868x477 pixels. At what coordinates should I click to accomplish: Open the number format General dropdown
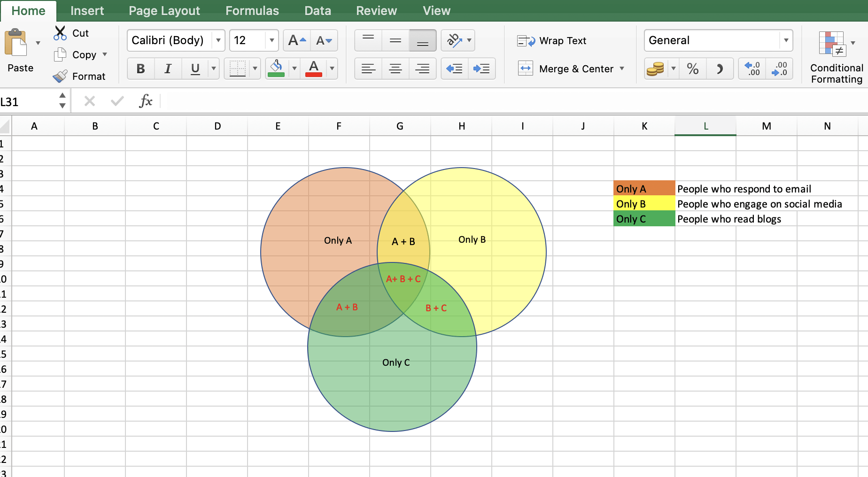tap(786, 40)
